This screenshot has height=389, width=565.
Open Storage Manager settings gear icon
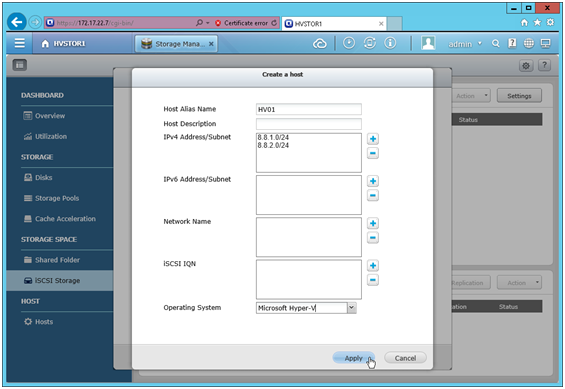526,66
